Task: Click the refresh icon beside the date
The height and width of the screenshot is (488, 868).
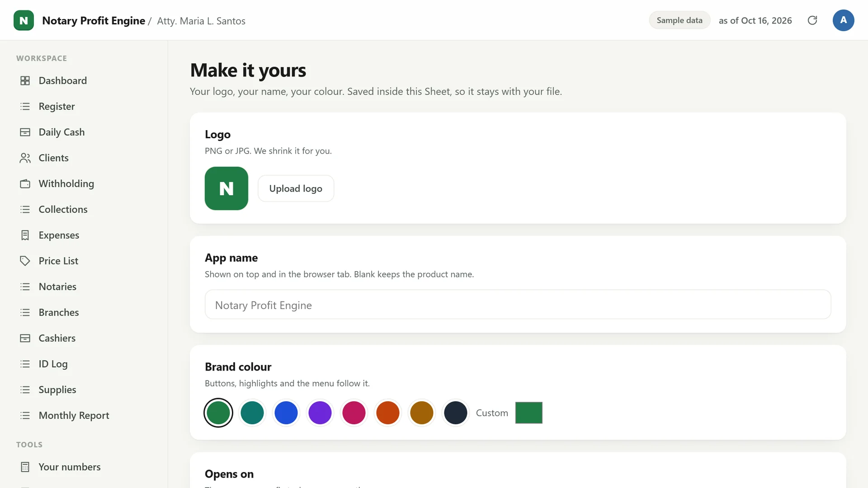Action: pos(812,20)
